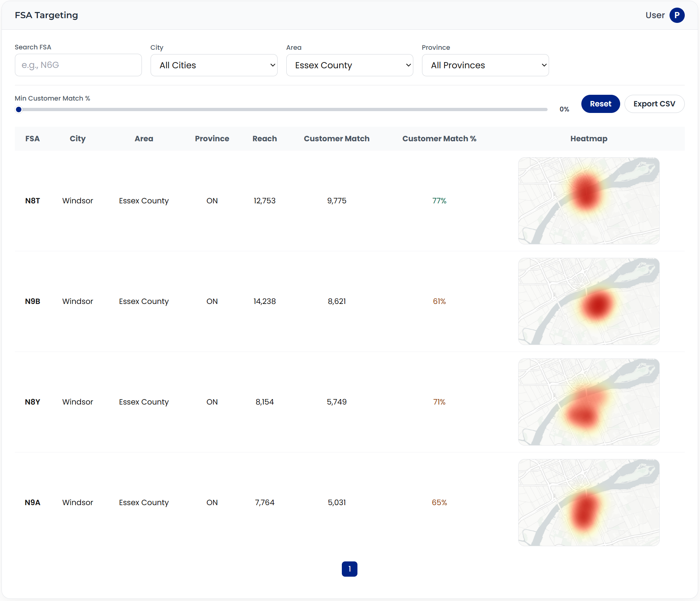Open the N9A heatmap thumbnail
The width and height of the screenshot is (700, 601).
coord(589,503)
